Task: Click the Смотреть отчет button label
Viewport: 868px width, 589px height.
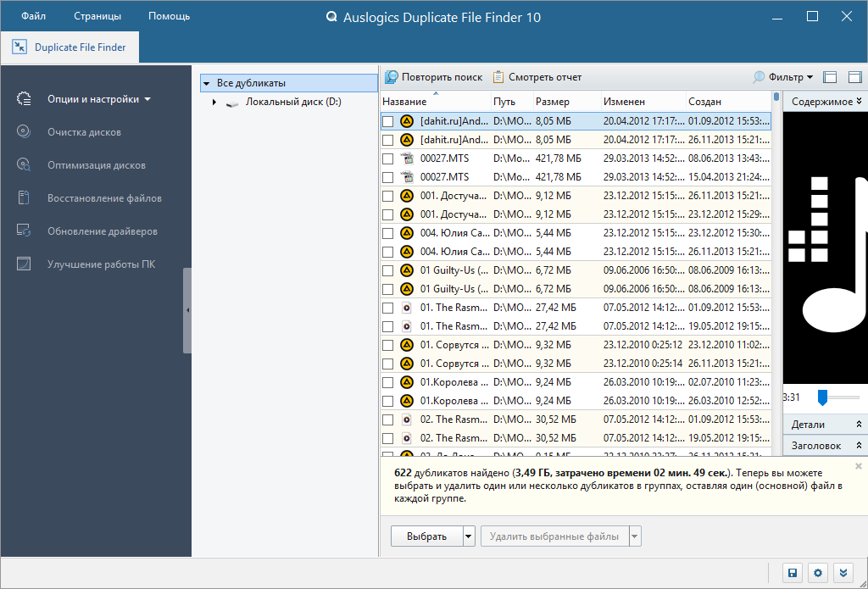Action: (545, 77)
